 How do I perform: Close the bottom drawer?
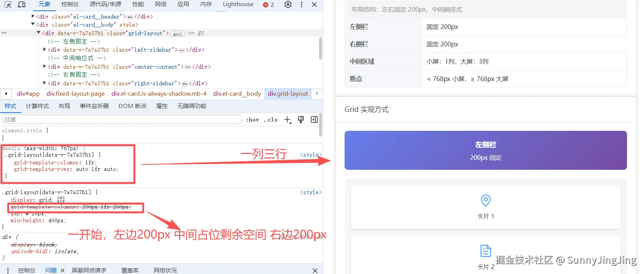click(315, 271)
